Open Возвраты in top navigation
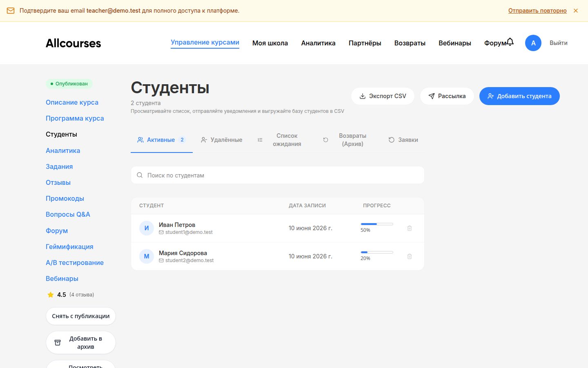Viewport: 588px width, 368px height. [x=410, y=43]
